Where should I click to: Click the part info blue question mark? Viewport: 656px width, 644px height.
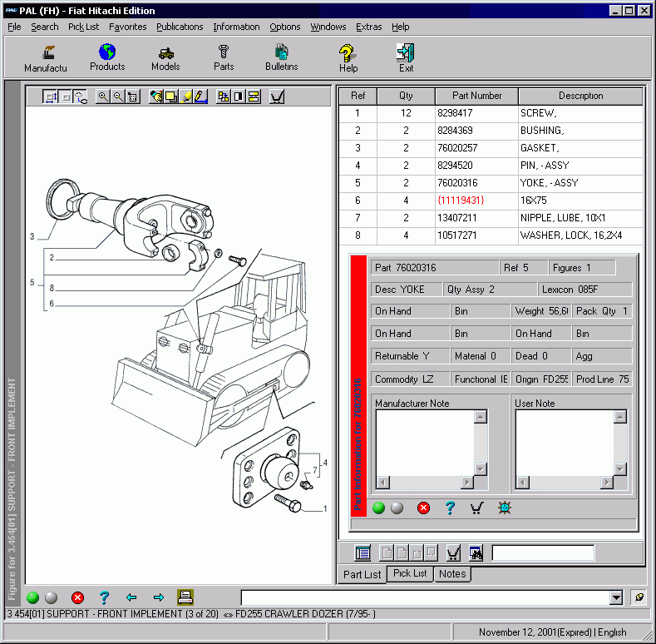(x=450, y=508)
